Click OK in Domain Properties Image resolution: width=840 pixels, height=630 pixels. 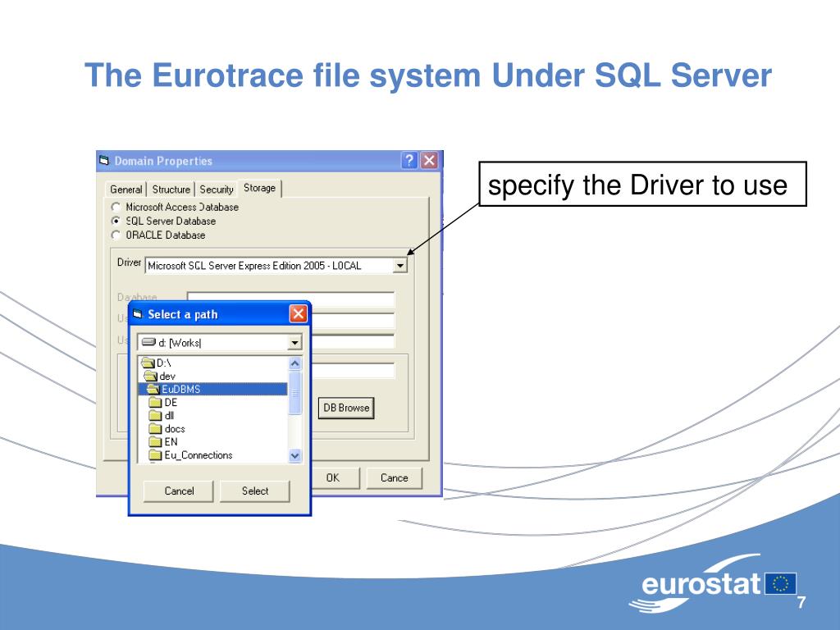(x=335, y=478)
